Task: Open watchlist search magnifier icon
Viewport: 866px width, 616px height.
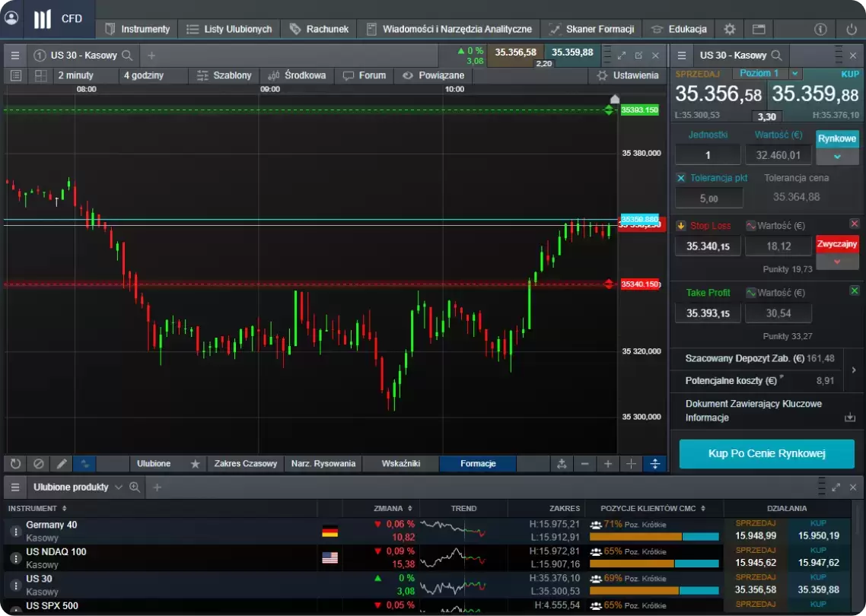Action: tap(134, 487)
